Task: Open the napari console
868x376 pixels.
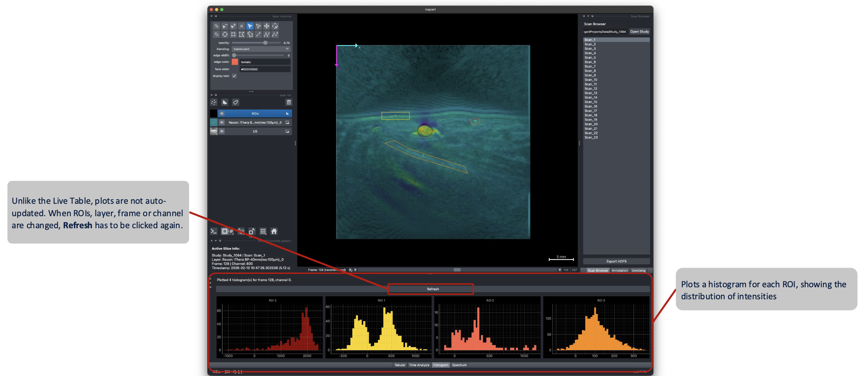Action: click(x=213, y=231)
